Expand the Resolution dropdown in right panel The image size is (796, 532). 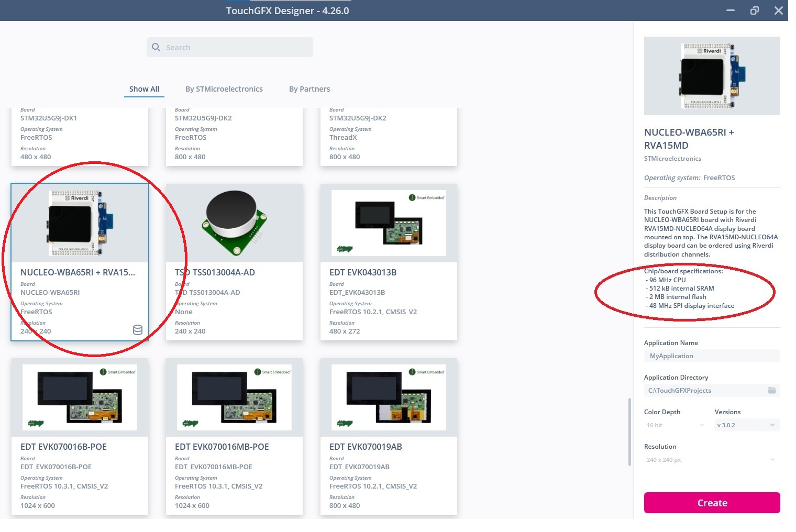[711, 459]
